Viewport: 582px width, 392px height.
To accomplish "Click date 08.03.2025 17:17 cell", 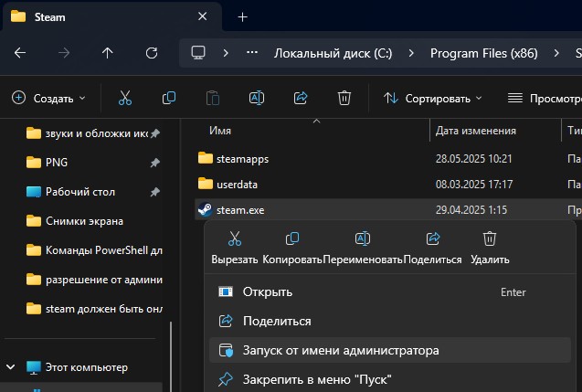I will [x=474, y=185].
